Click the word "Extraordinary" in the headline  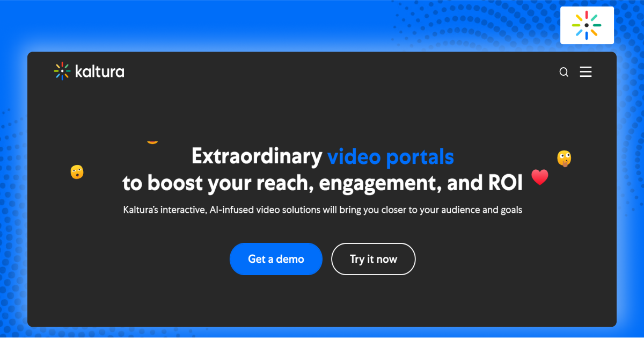tap(257, 157)
